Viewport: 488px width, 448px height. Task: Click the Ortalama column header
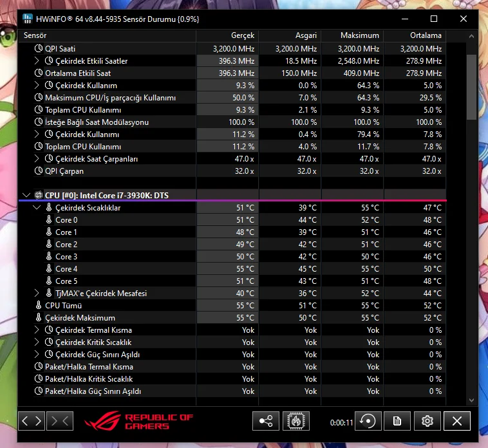pos(415,35)
